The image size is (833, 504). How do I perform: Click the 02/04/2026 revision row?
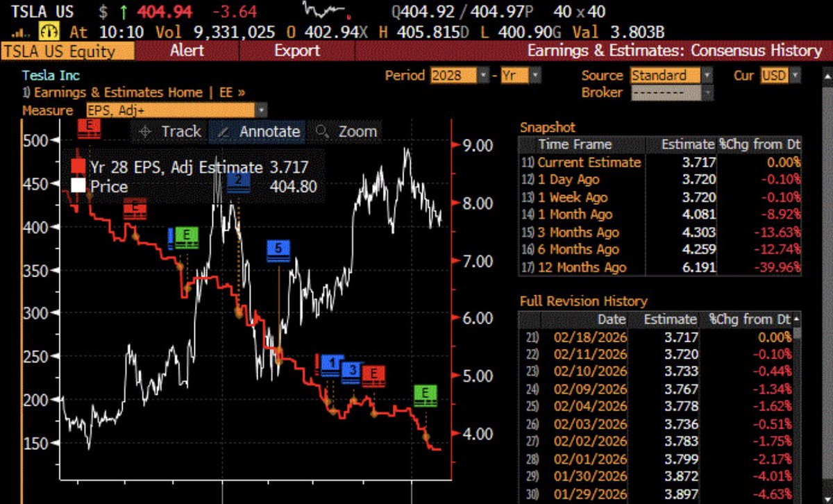click(655, 406)
